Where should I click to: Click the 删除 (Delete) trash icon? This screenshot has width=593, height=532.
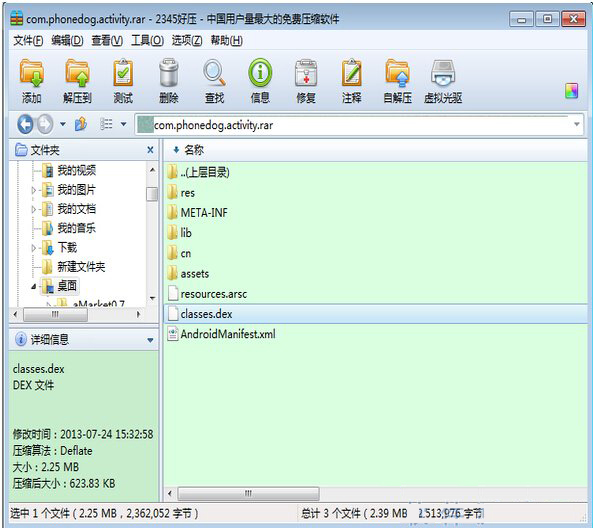[x=169, y=81]
